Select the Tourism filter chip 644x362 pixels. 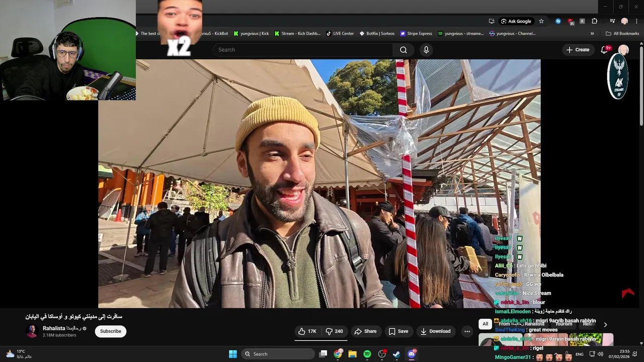pyautogui.click(x=563, y=324)
